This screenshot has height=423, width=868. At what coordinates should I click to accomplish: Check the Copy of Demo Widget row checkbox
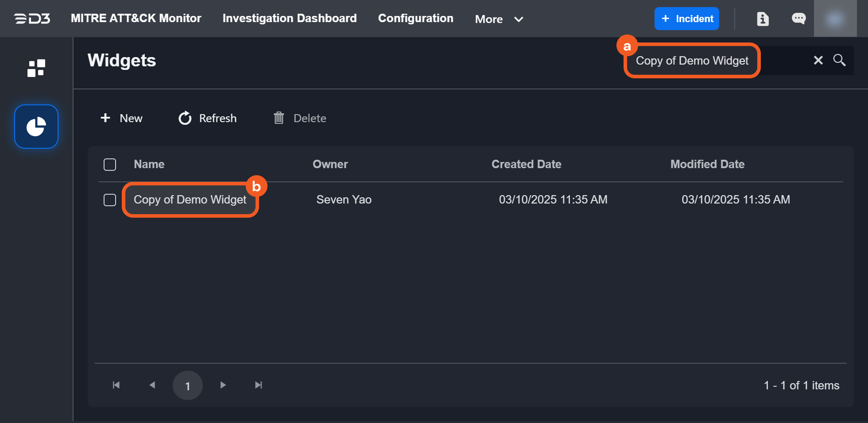point(110,200)
